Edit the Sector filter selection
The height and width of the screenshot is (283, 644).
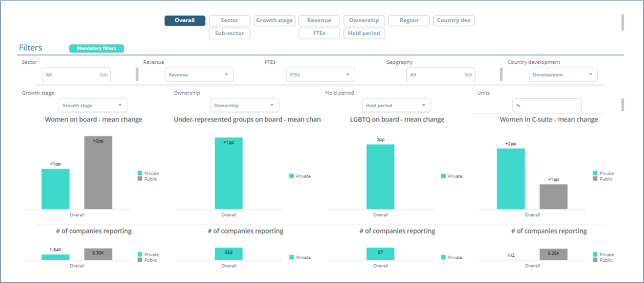(x=104, y=75)
